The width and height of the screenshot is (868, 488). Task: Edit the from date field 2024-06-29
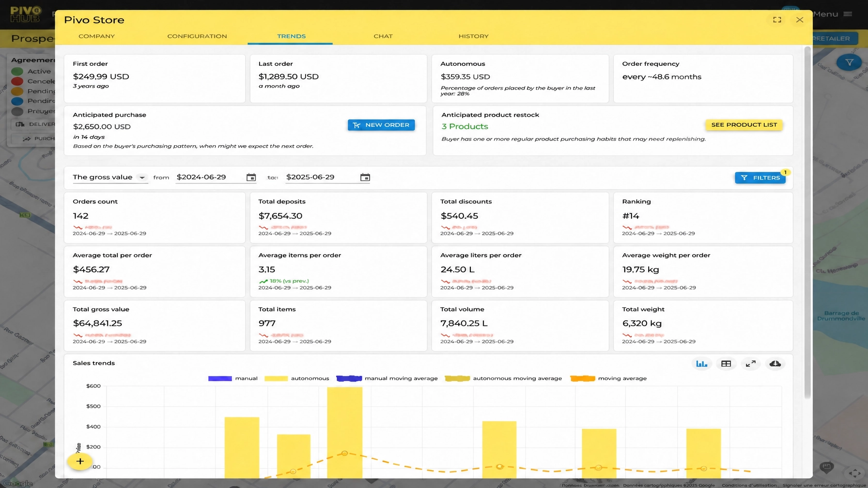(209, 177)
